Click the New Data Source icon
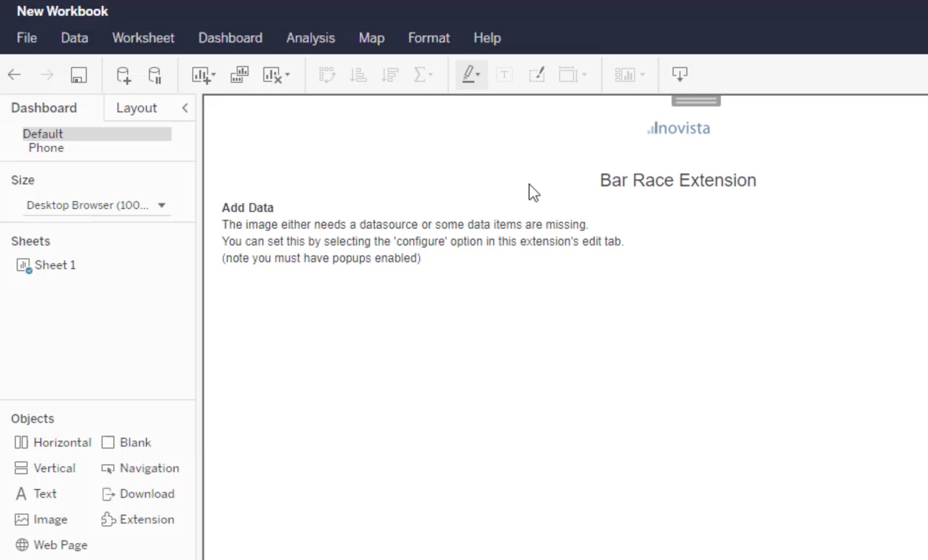 point(123,75)
